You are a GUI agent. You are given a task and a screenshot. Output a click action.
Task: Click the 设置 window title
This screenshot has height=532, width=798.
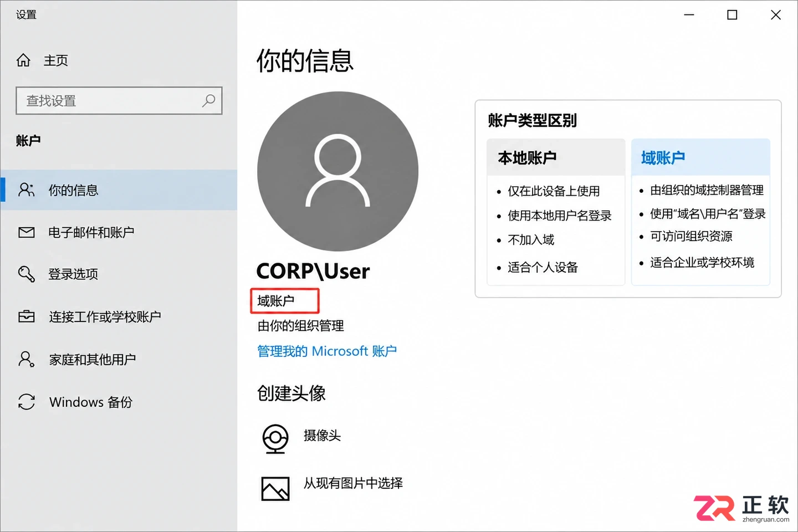(x=26, y=14)
